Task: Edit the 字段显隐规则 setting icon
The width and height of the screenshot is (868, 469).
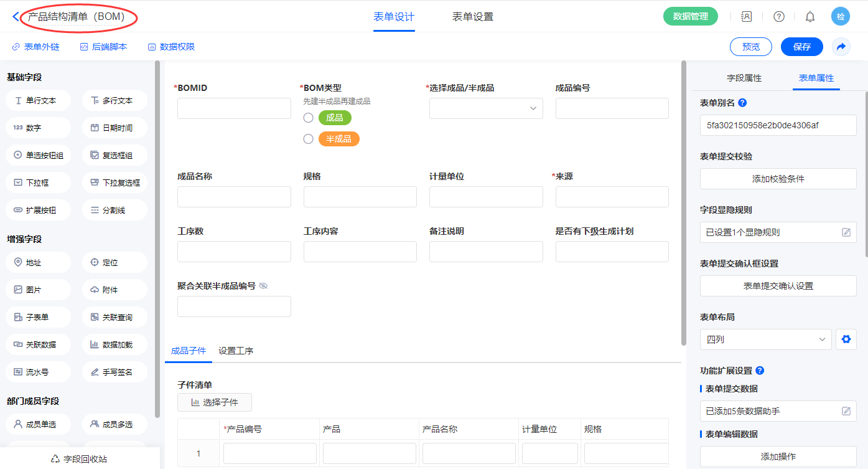Action: [x=846, y=232]
